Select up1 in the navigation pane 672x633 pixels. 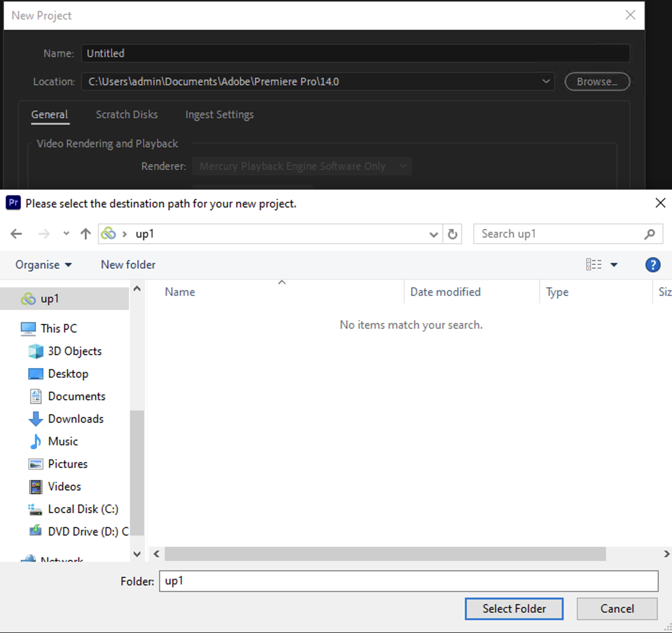[x=64, y=299]
